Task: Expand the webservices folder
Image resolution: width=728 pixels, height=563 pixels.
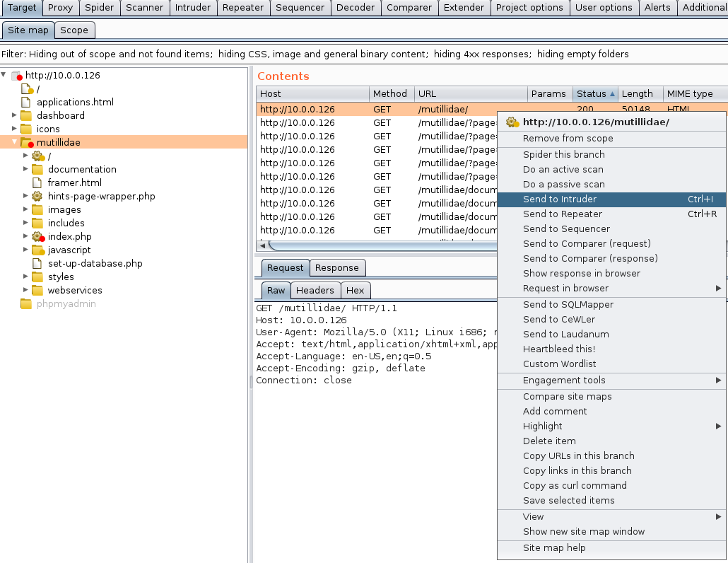Action: point(25,290)
